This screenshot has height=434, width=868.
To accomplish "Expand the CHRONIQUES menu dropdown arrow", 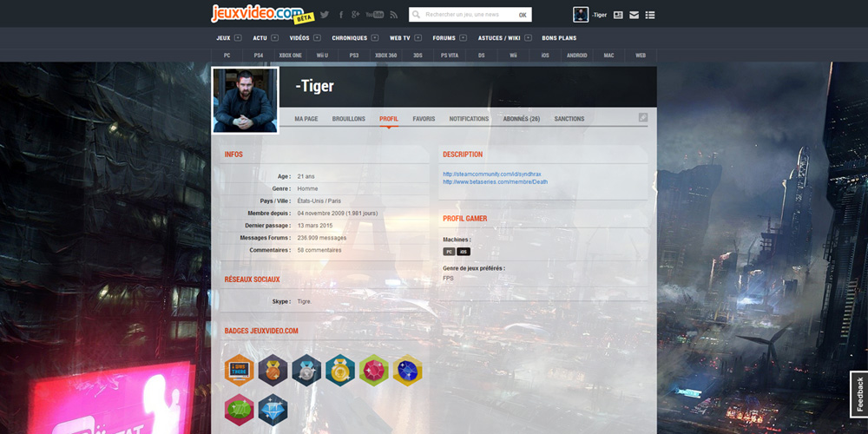I will pyautogui.click(x=375, y=38).
